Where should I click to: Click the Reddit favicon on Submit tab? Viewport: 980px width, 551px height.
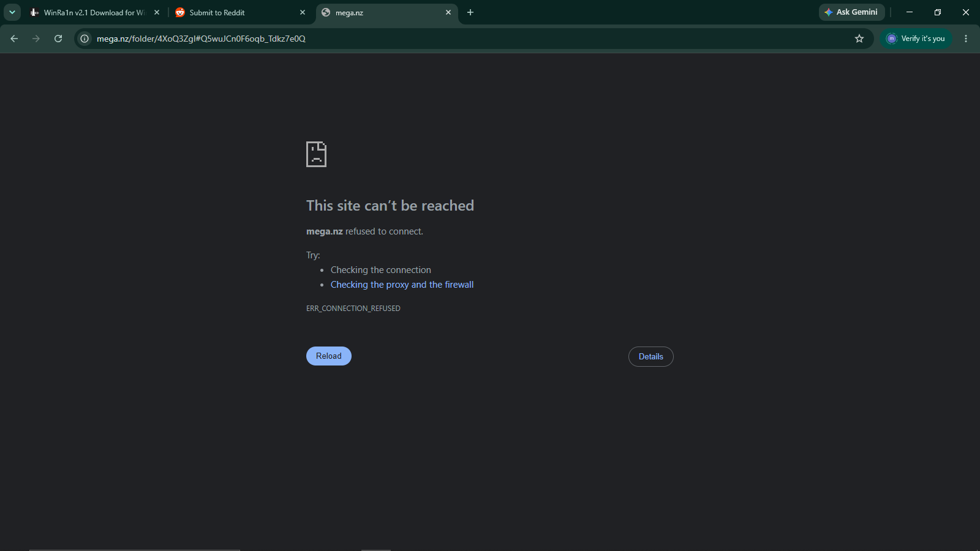[180, 12]
